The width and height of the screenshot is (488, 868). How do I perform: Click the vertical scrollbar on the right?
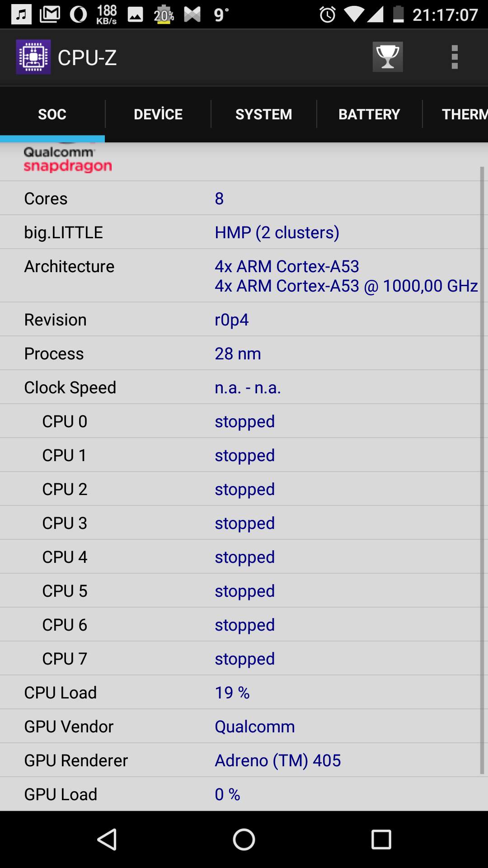point(482,470)
